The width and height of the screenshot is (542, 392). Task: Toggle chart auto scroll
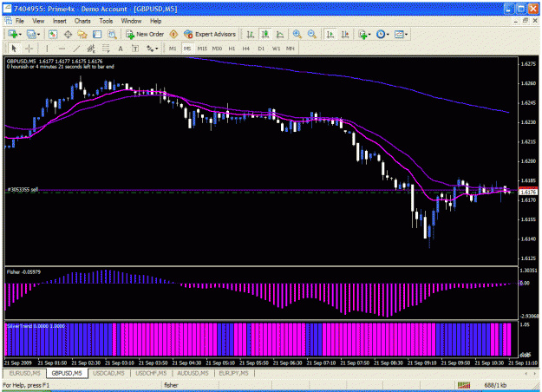pyautogui.click(x=330, y=34)
